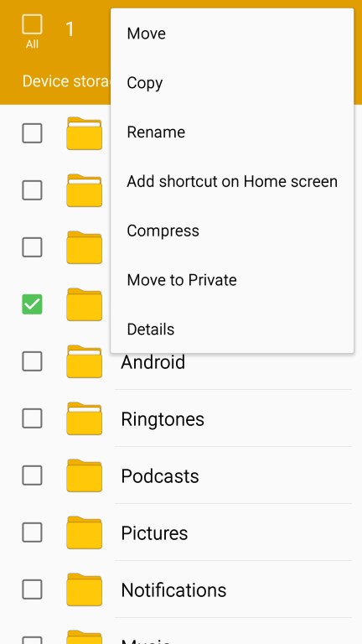Open the Pictures folder icon
The width and height of the screenshot is (362, 644).
[84, 532]
